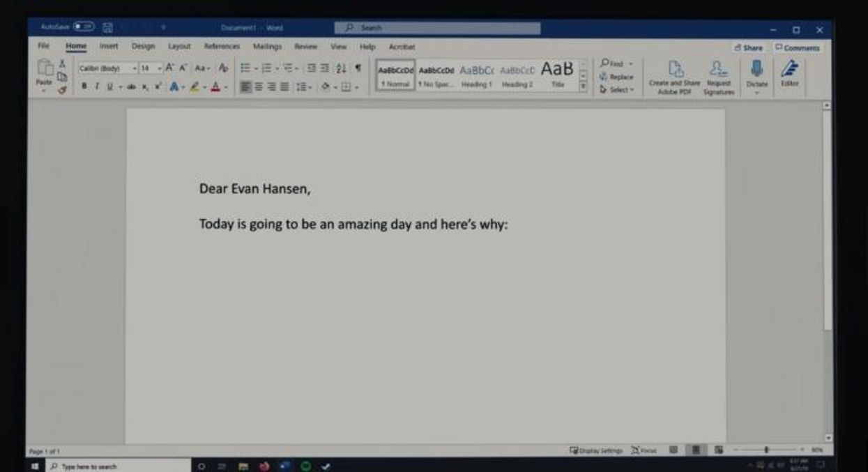Toggle underline on selected text

click(x=110, y=84)
